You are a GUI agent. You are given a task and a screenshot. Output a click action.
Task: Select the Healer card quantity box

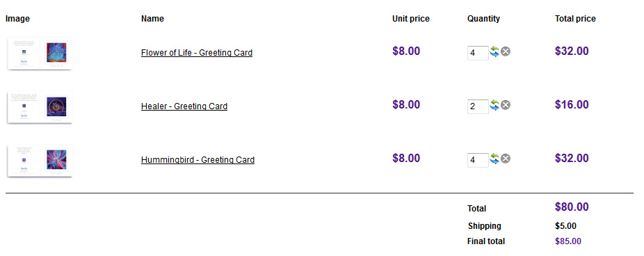click(478, 106)
